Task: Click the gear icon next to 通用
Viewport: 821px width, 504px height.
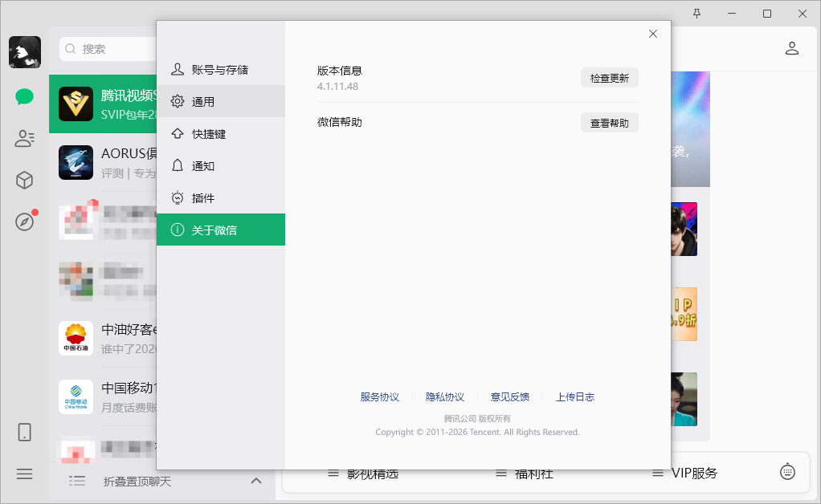Action: [x=178, y=101]
